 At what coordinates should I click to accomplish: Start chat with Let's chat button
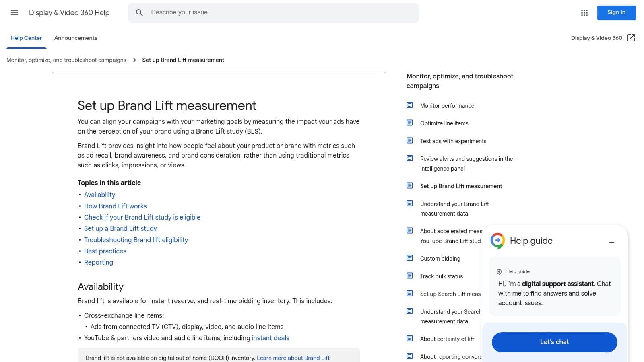click(554, 342)
